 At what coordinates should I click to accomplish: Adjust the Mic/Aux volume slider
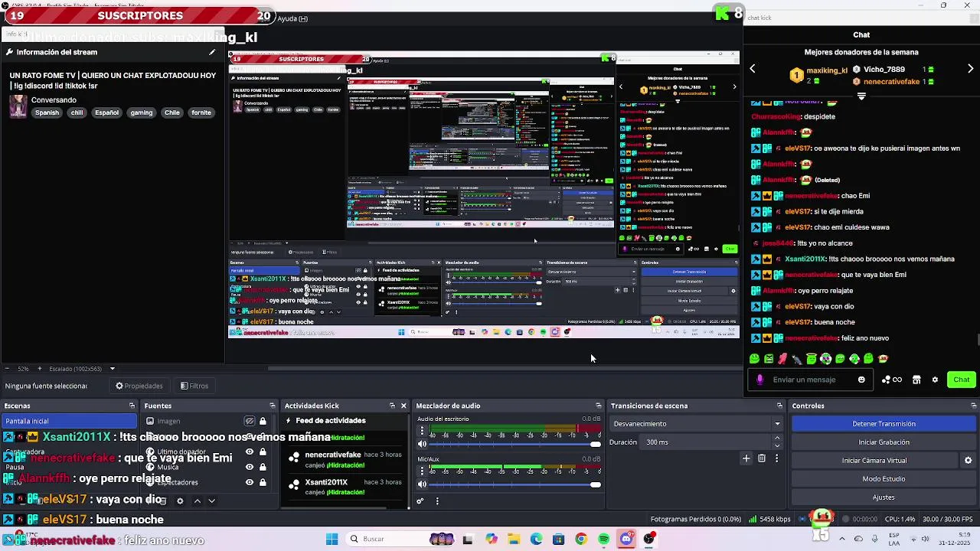coord(515,484)
